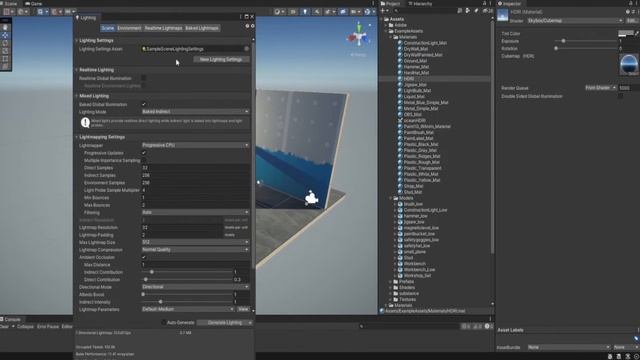The image size is (640, 360).
Task: Select the Transform tool in scene overlay
Action: (5, 67)
